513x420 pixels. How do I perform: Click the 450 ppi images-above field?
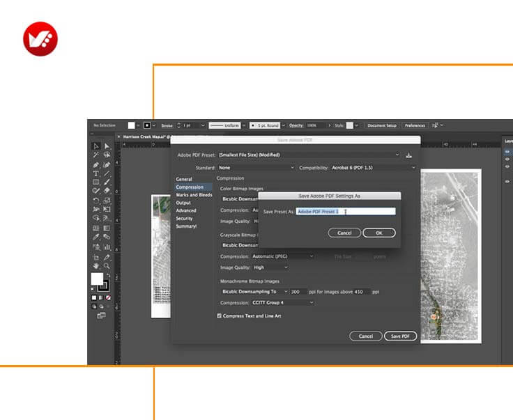pyautogui.click(x=362, y=292)
